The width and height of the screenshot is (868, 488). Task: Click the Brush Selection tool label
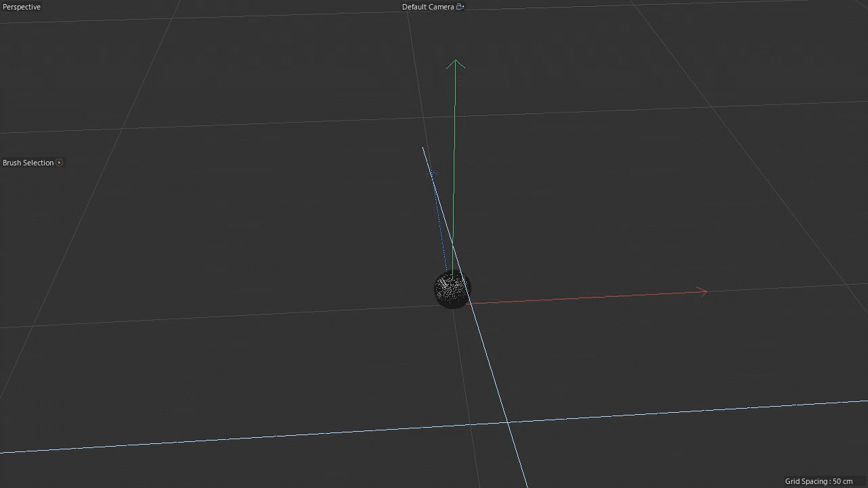pyautogui.click(x=28, y=163)
